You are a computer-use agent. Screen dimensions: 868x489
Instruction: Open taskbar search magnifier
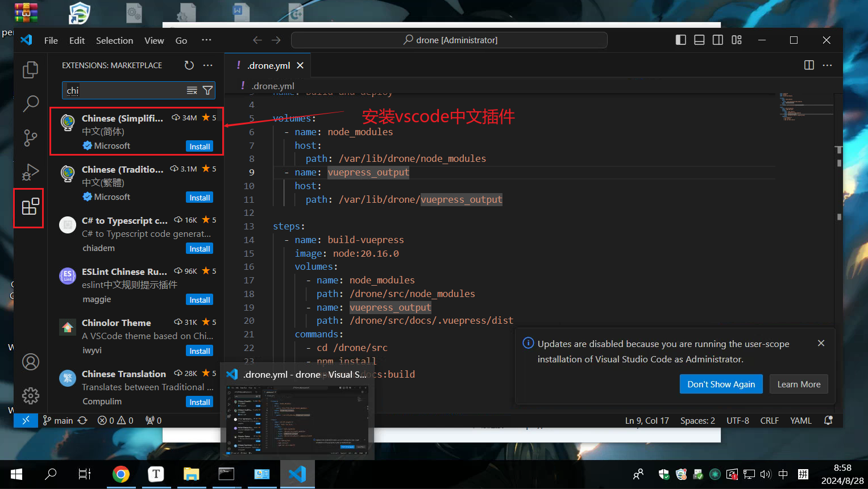click(51, 474)
